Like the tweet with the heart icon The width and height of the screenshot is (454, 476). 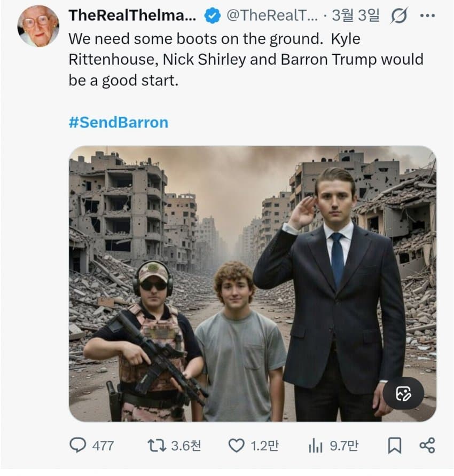point(236,445)
